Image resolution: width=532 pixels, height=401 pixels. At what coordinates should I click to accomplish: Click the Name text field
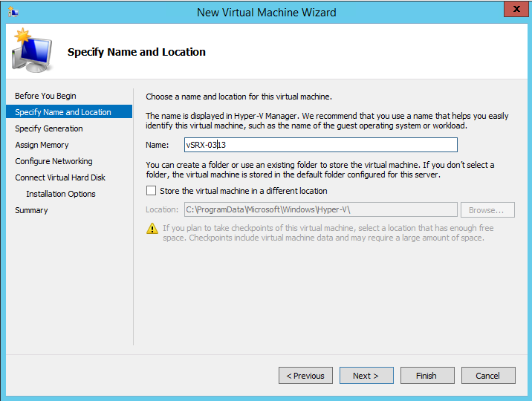click(320, 145)
